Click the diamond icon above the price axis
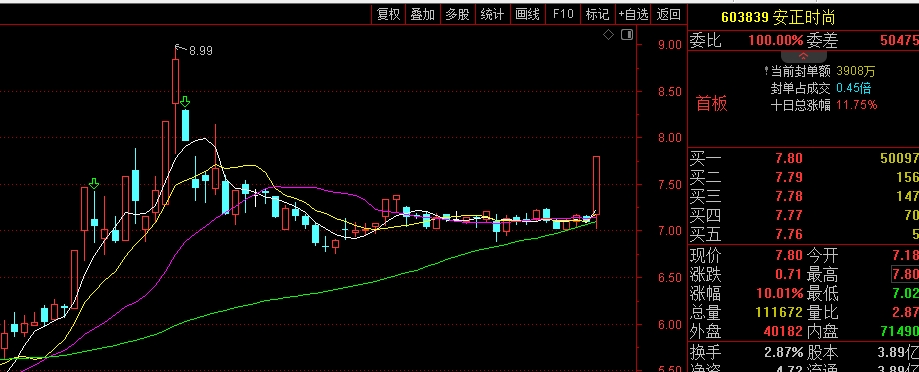The width and height of the screenshot is (919, 372). [608, 35]
